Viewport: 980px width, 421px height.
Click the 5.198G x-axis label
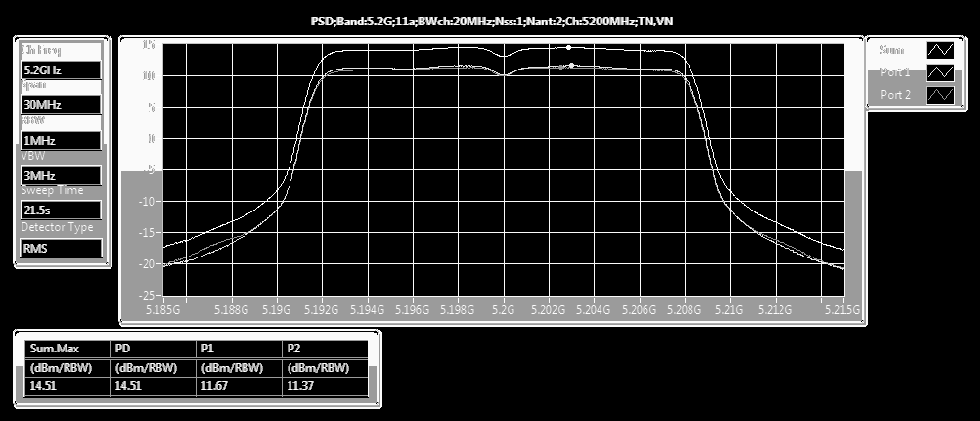458,310
